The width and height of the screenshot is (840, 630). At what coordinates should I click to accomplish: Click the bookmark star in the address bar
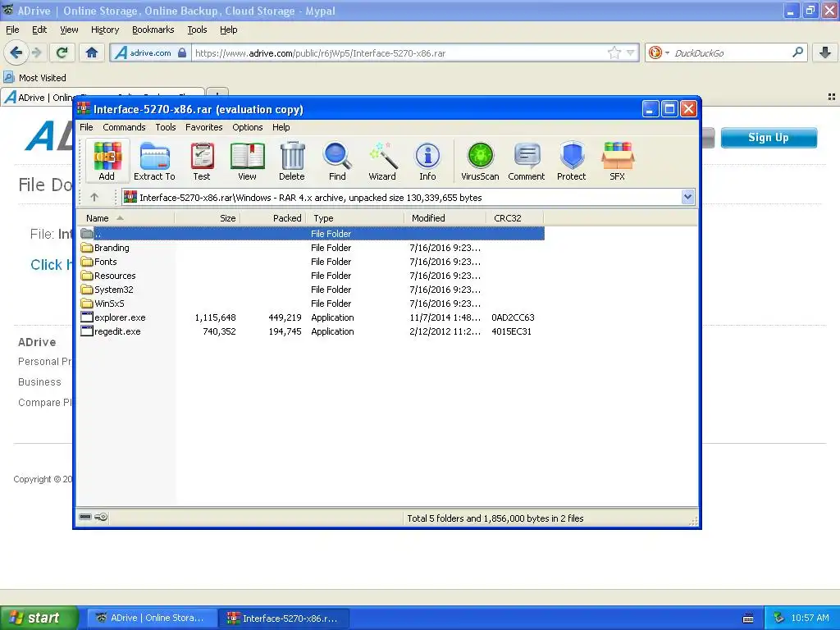(614, 52)
